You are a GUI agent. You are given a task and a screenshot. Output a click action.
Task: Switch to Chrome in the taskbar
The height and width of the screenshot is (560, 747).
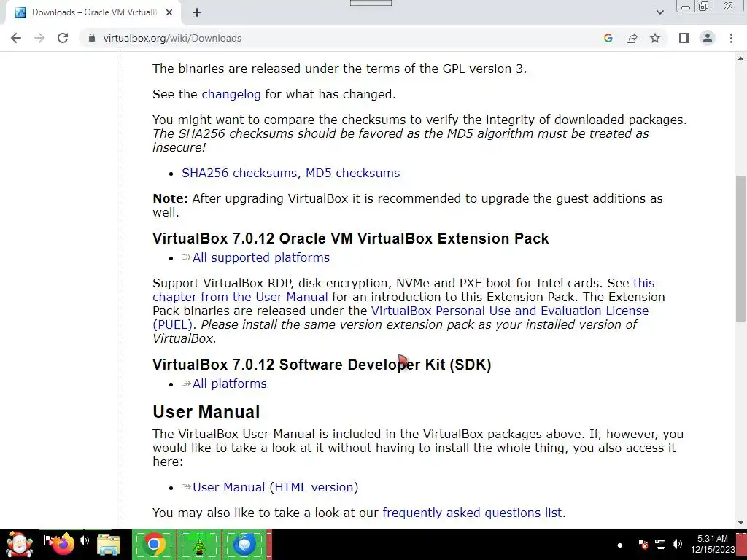point(154,544)
